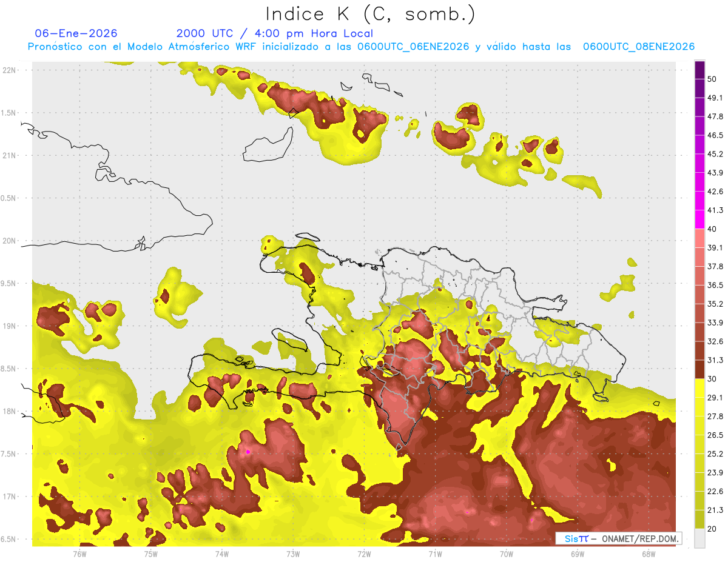Click the "22N" latitude label
728x562 pixels.
click(x=10, y=70)
